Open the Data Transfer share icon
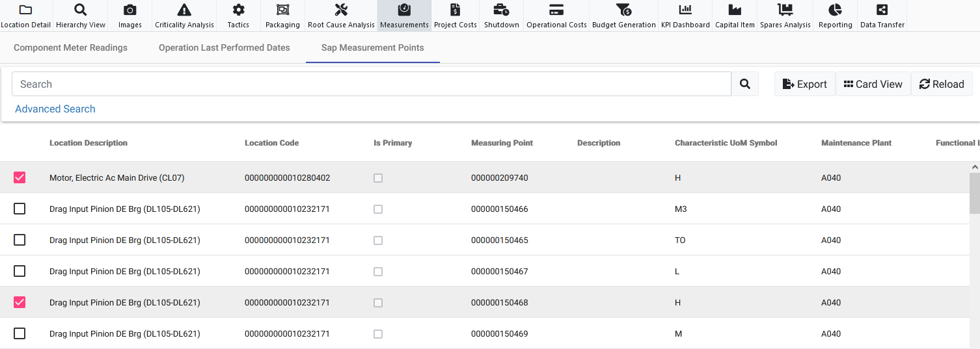Screen dimensions: 980x349 tap(882, 10)
